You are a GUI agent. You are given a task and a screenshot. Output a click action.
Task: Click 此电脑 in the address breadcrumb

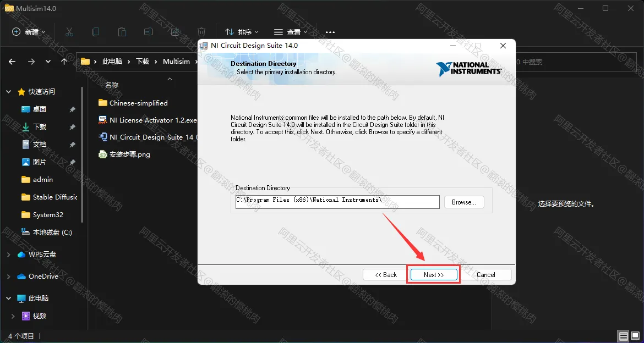pyautogui.click(x=112, y=62)
